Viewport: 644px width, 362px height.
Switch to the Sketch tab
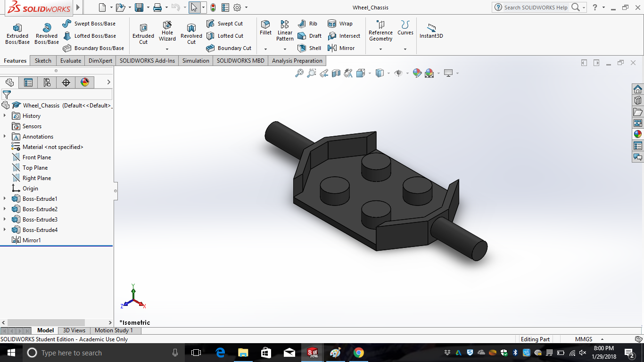[43, 61]
